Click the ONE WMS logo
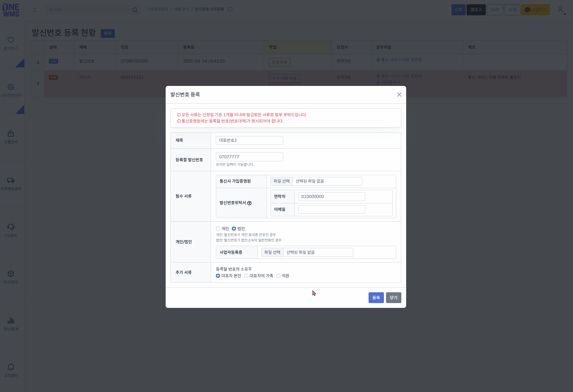573x392 pixels. [11, 10]
